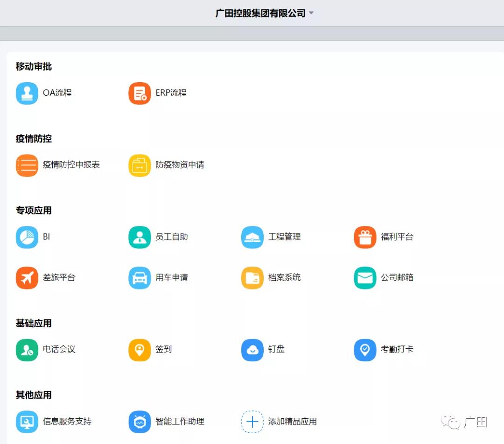Screen dimensions: 504x444
Task: Start the 电话会议 call icon
Action: (27, 350)
